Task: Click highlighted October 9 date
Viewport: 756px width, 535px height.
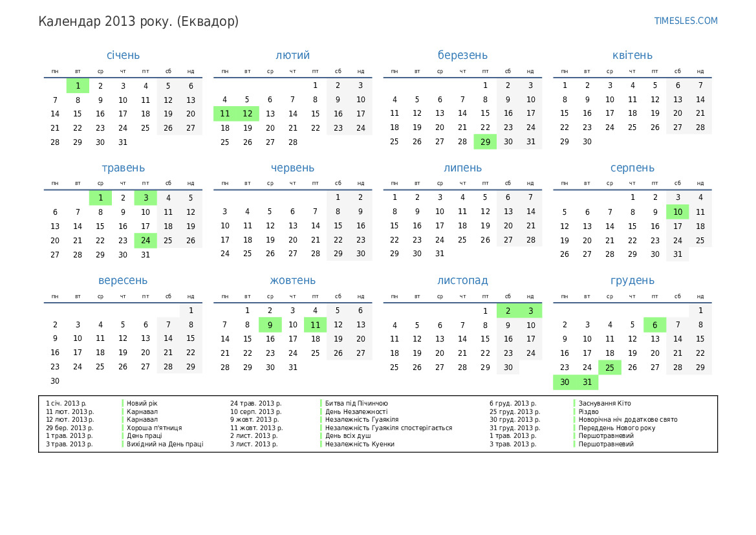Action: tap(270, 325)
